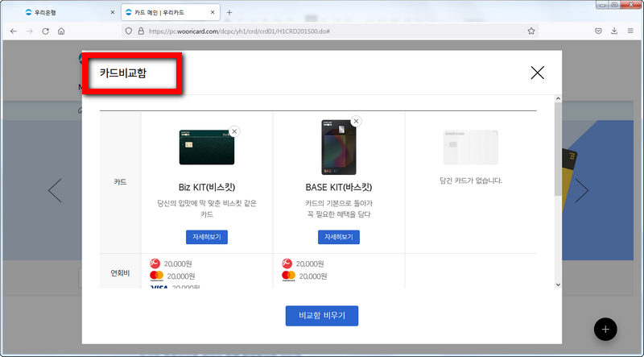Click the Biz KIT card image
Screen dimensions: 644x357
pyautogui.click(x=207, y=147)
